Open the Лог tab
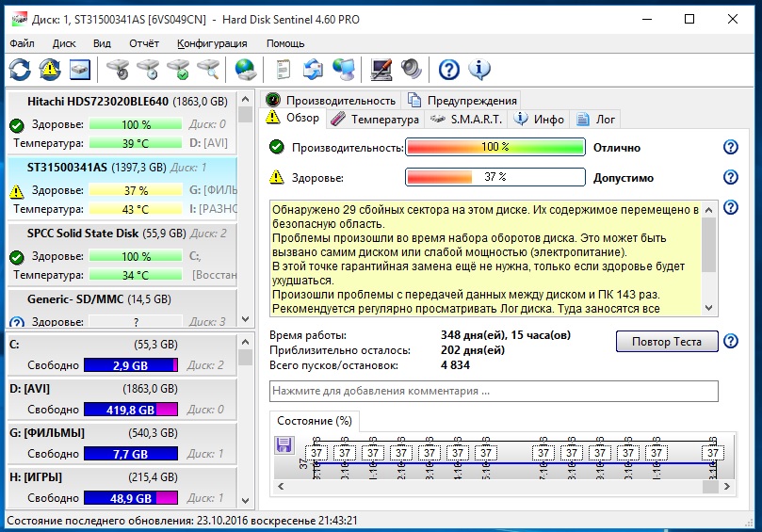The height and width of the screenshot is (532, 762). coord(595,119)
